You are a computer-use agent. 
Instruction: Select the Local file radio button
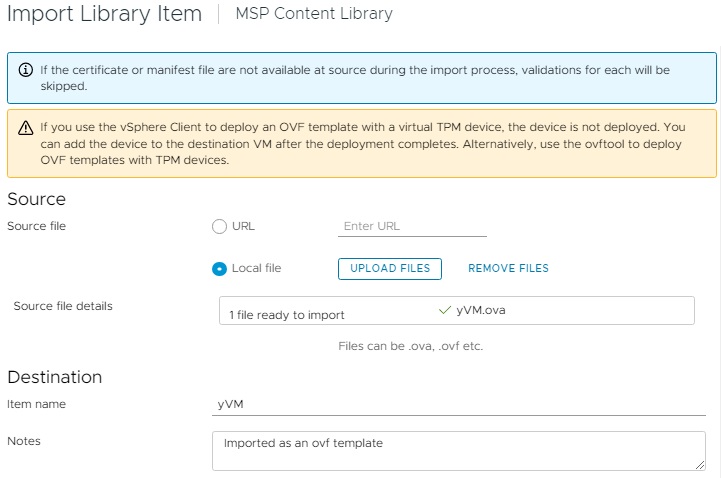tap(220, 268)
